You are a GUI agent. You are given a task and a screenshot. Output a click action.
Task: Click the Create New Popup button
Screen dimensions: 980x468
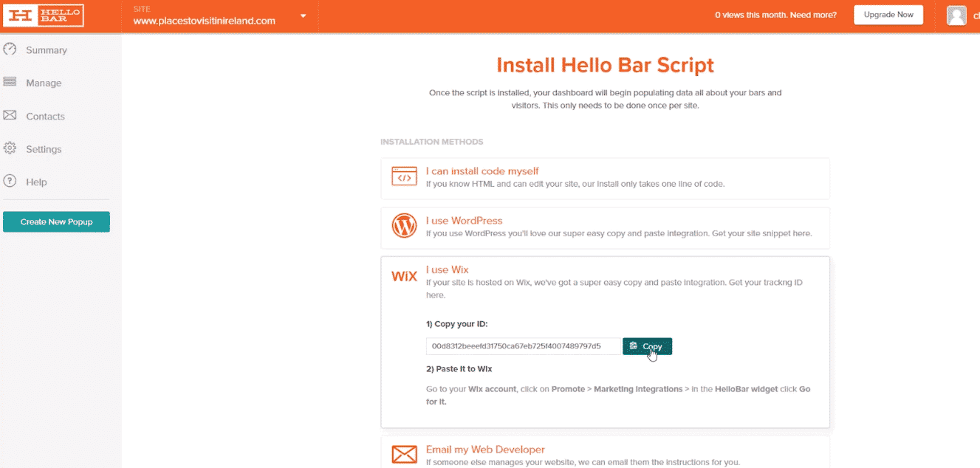(56, 221)
